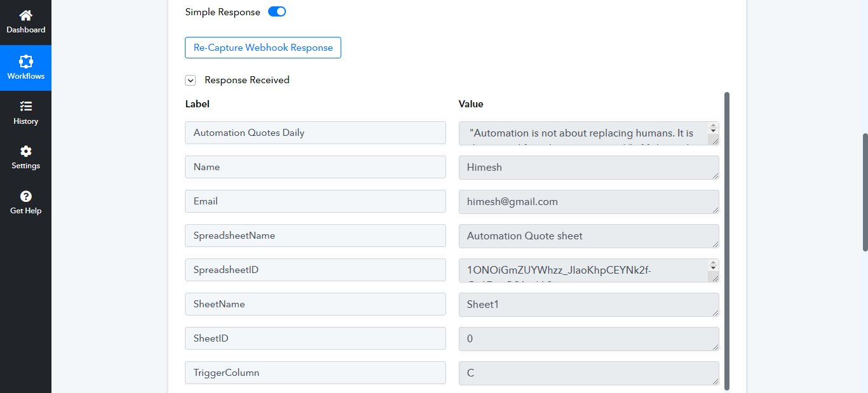Open the Dashboard home icon
868x393 pixels.
[26, 15]
